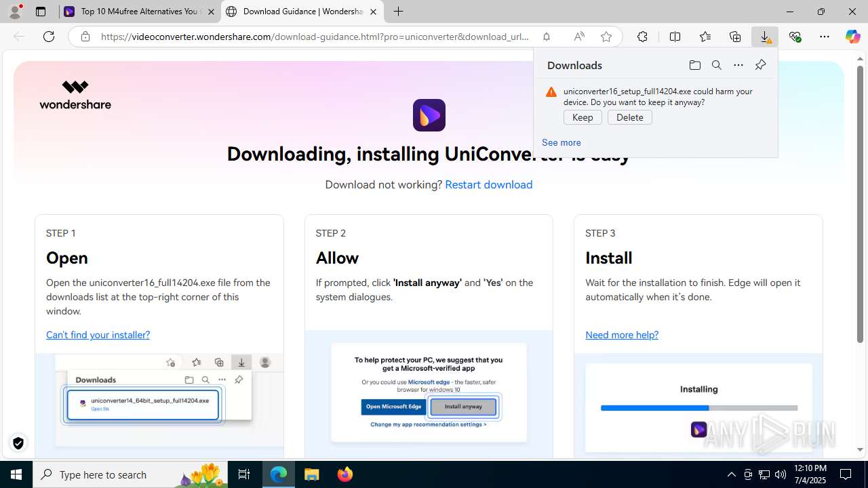Open a new browser tab
The image size is (868, 488).
point(399,12)
